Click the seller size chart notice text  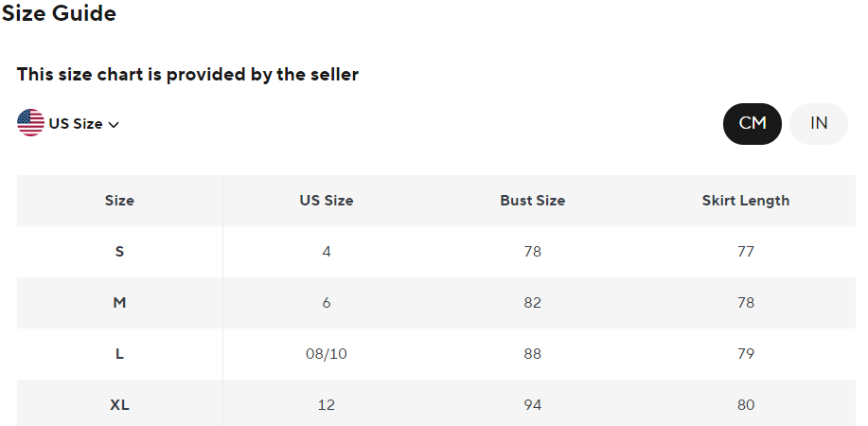pyautogui.click(x=187, y=74)
